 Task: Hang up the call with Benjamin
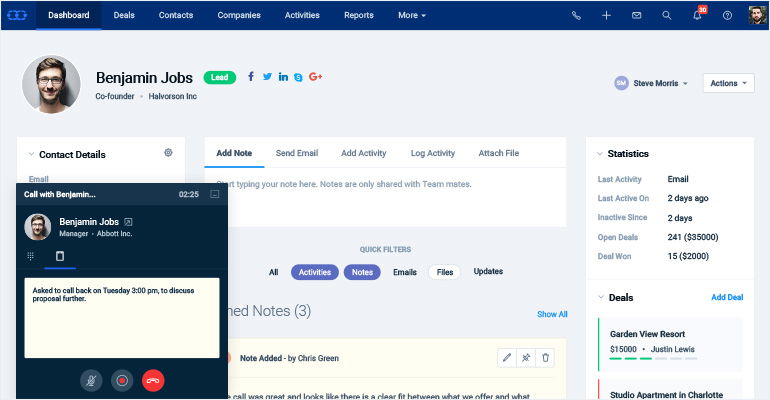click(x=153, y=380)
